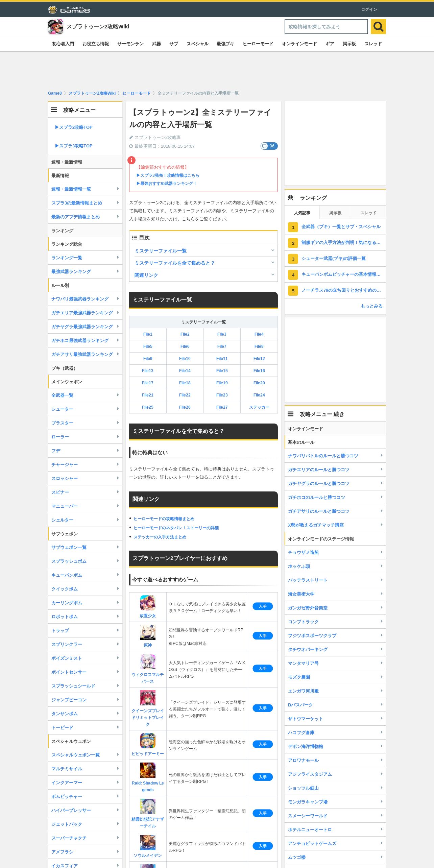The image size is (434, 868).
Task: Click もっとみる under the ranking list
Action: click(372, 306)
